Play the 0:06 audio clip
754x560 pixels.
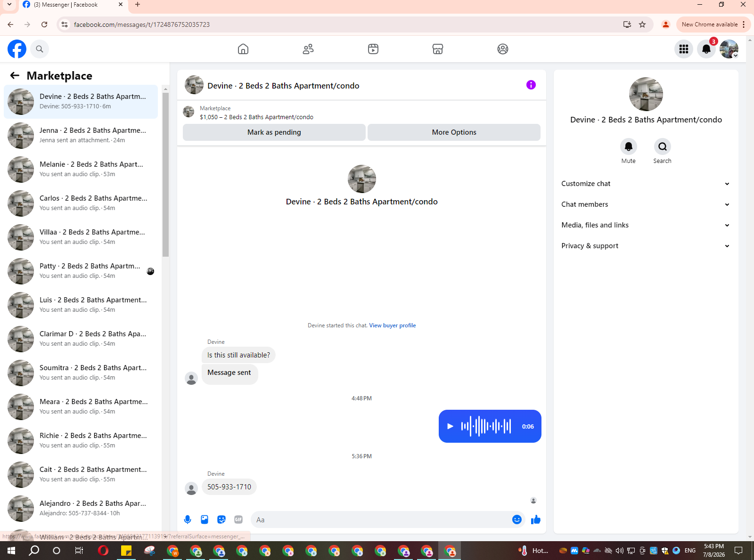[x=450, y=426]
